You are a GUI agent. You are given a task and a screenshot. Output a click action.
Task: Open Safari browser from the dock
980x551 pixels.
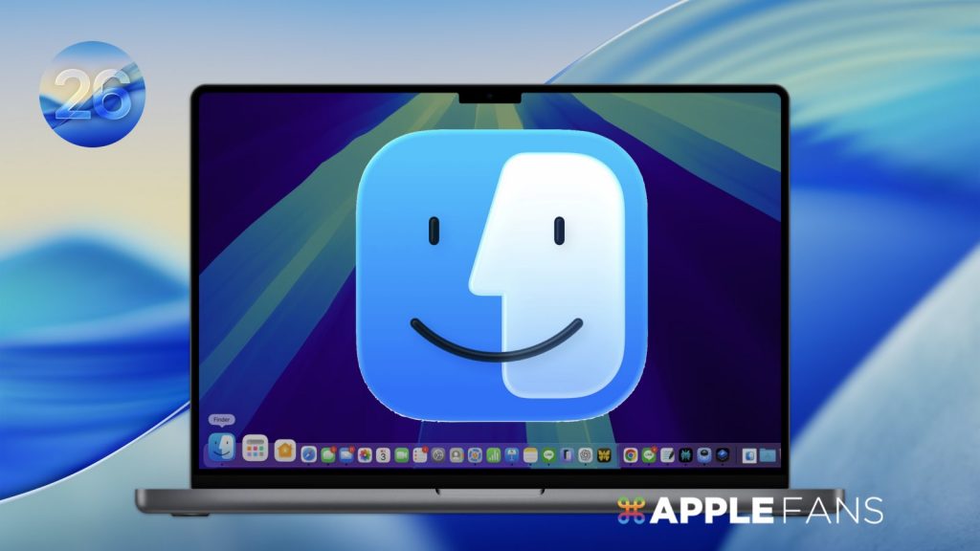[309, 455]
